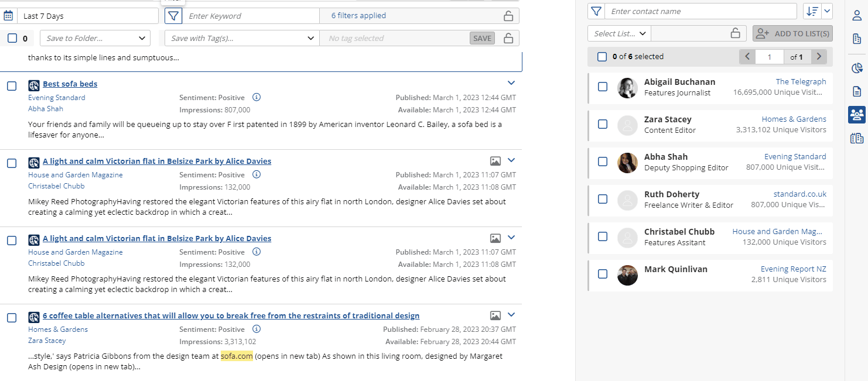Click The Telegraph outlet link

point(801,81)
